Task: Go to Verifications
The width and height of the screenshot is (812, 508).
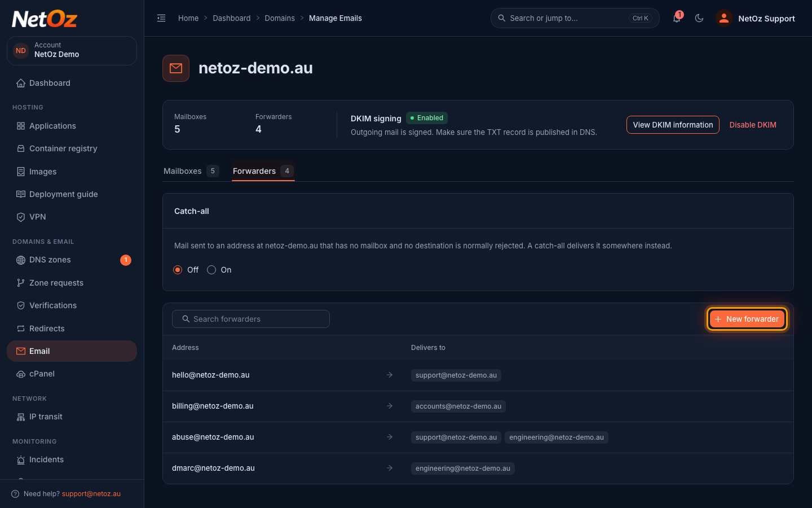Action: (72, 305)
